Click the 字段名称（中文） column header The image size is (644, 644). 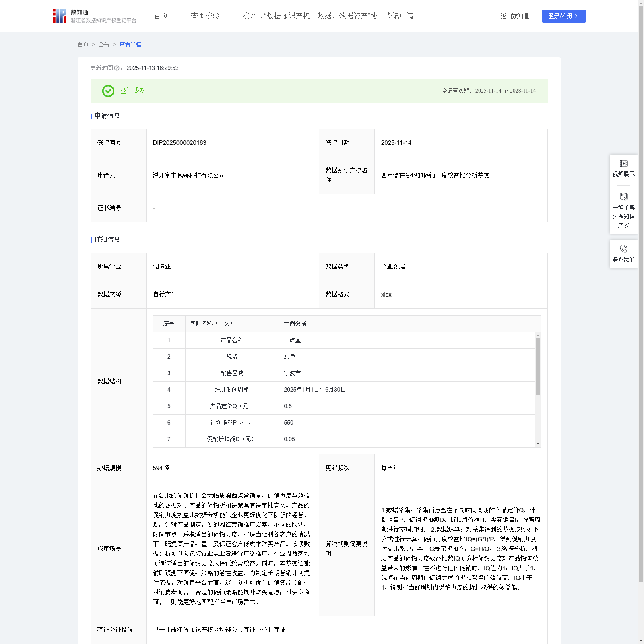pos(232,324)
